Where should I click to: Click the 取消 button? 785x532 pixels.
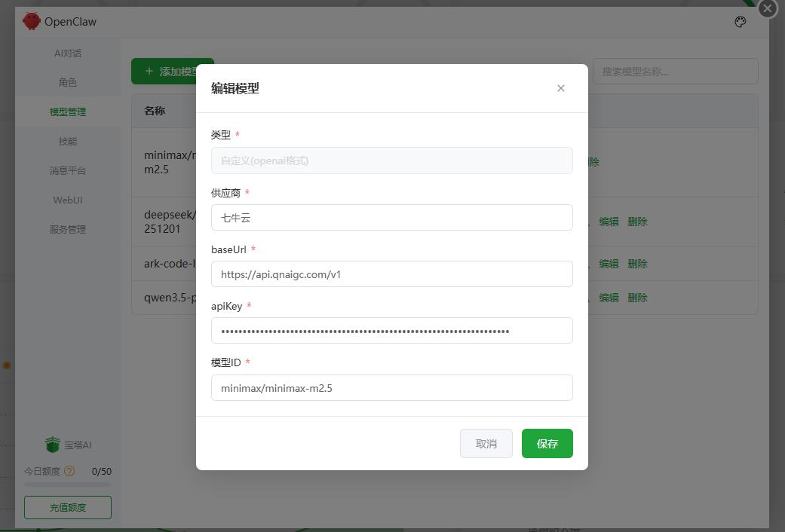[x=486, y=443]
